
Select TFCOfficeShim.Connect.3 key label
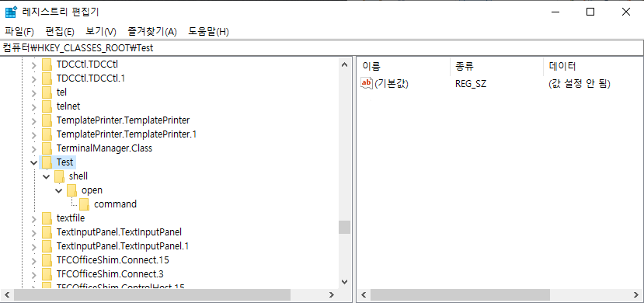[110, 273]
